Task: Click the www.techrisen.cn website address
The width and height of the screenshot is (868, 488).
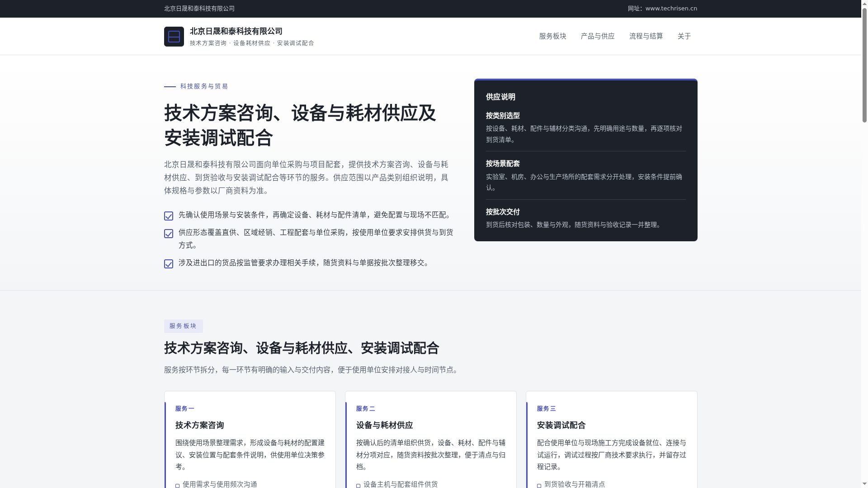Action: pos(671,9)
